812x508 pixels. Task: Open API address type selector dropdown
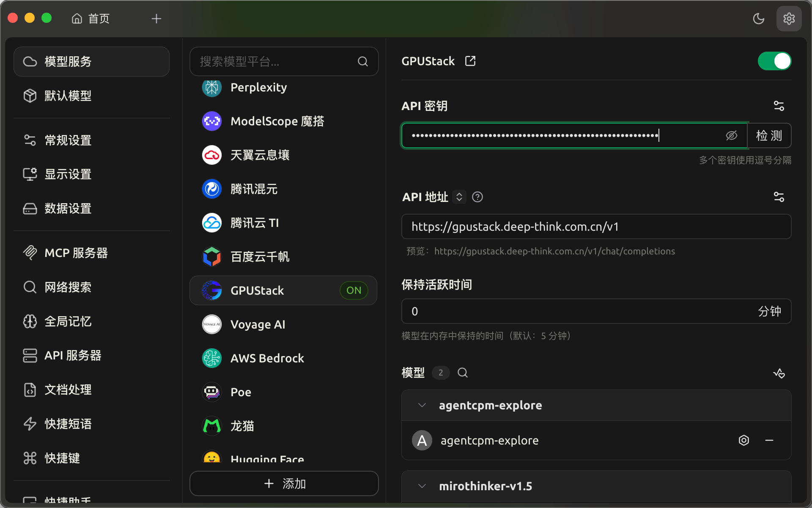(x=459, y=197)
